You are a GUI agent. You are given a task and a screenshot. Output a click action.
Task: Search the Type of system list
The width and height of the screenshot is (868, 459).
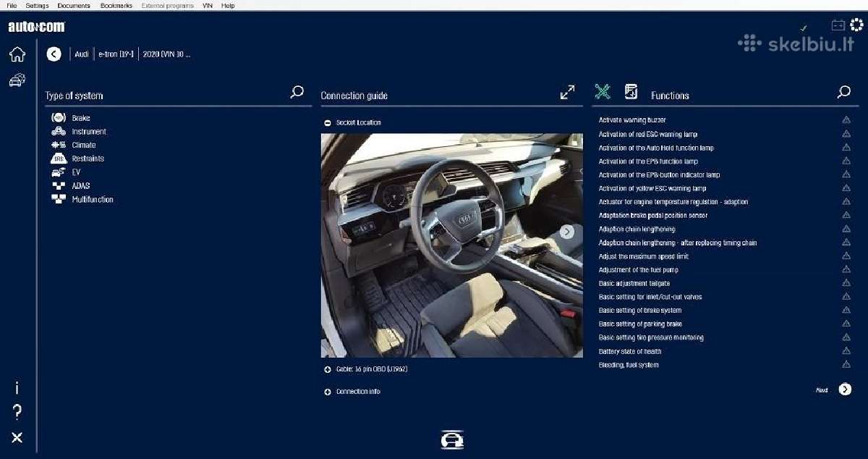(x=297, y=92)
